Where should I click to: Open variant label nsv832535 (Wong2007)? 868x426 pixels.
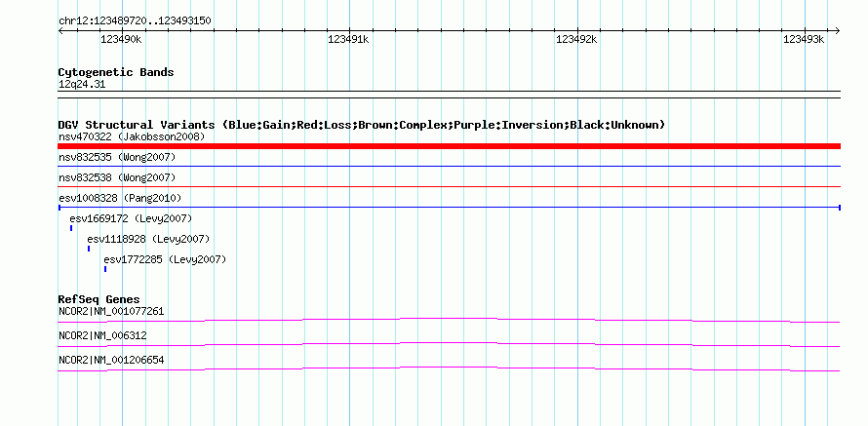117,157
